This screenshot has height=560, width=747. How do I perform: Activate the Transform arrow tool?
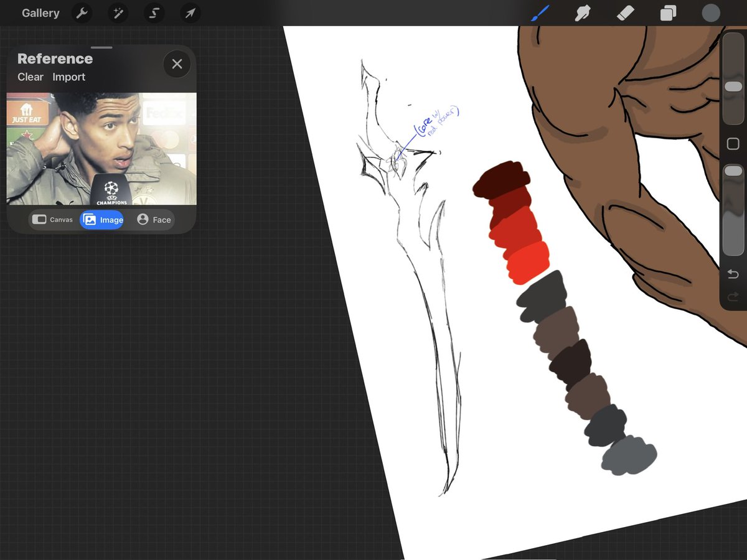(x=190, y=13)
